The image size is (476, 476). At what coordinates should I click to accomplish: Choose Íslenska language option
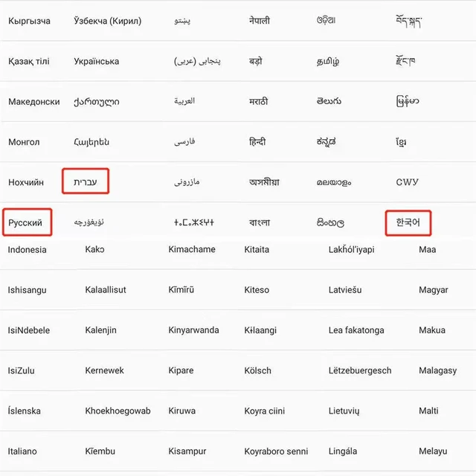click(25, 411)
